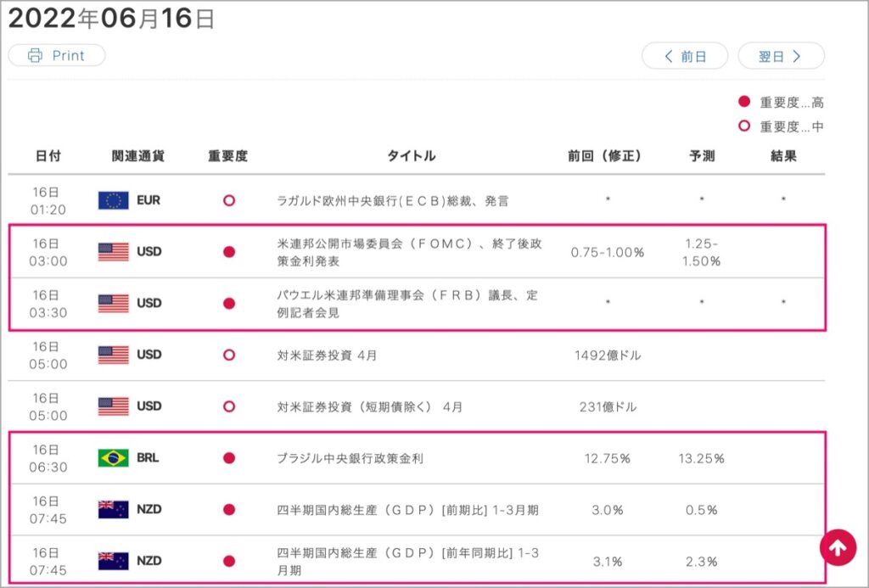Click ラガルド欧州中央銀行 title text
This screenshot has width=869, height=588.
pos(392,201)
